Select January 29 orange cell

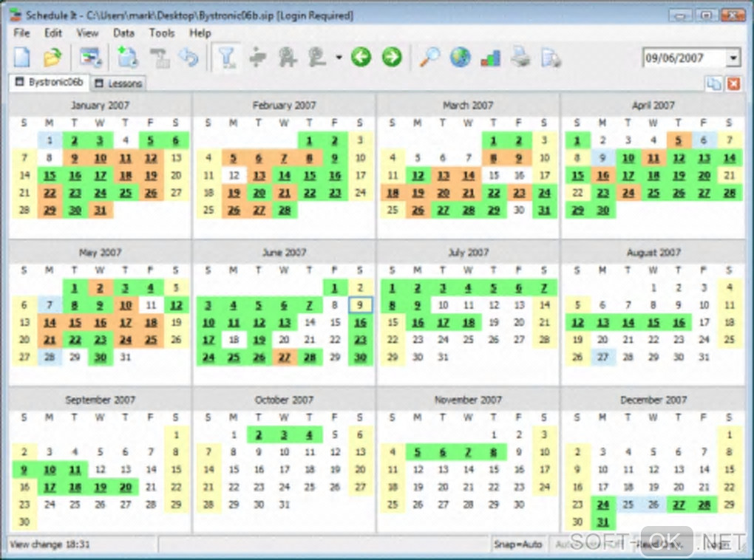(x=50, y=210)
